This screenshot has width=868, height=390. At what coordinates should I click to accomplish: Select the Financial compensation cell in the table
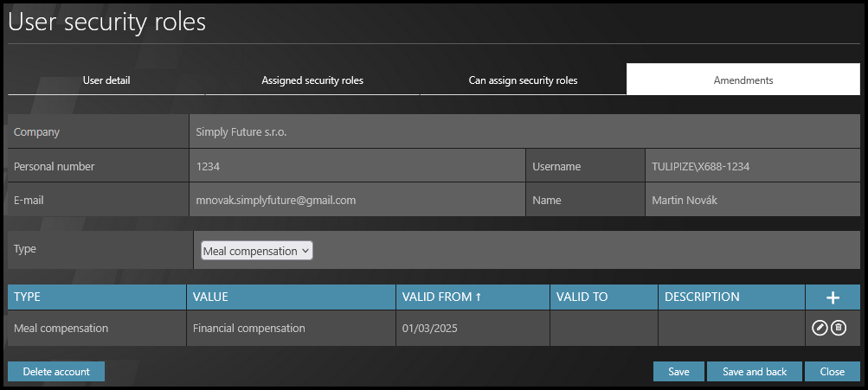click(248, 329)
